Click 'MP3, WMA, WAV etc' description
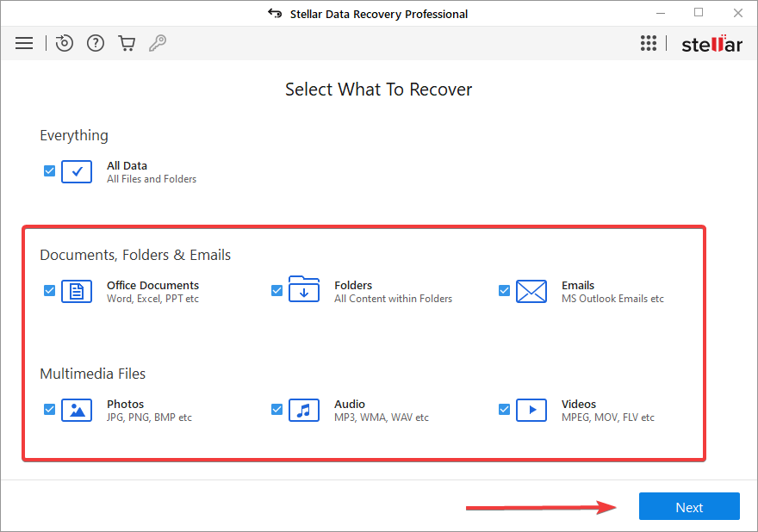The width and height of the screenshot is (758, 532). [x=381, y=418]
